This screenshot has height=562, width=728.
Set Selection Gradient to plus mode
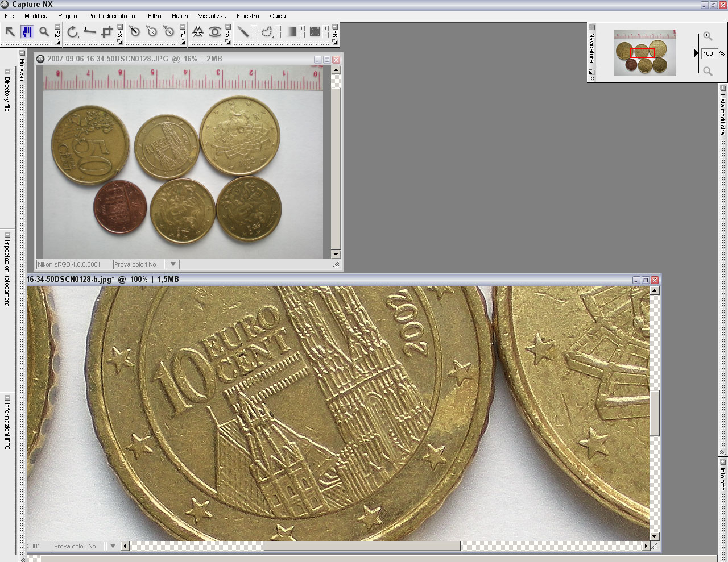click(302, 28)
